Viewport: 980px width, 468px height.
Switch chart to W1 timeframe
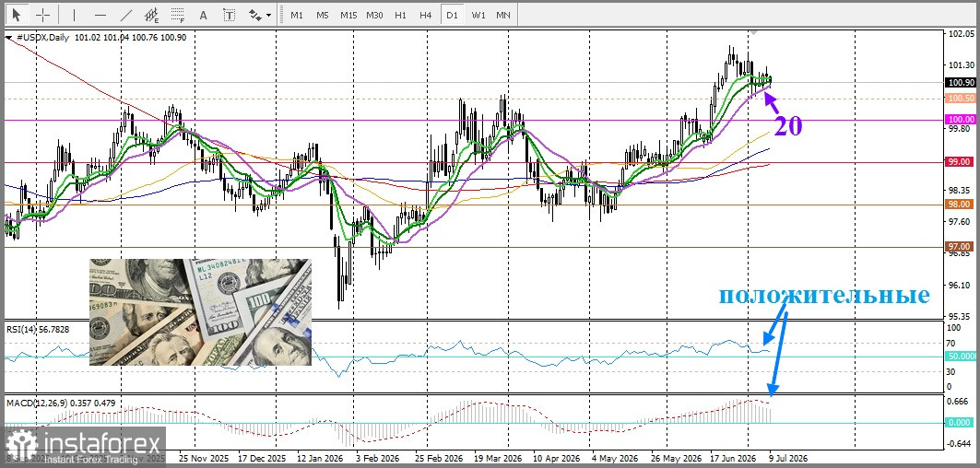click(478, 15)
